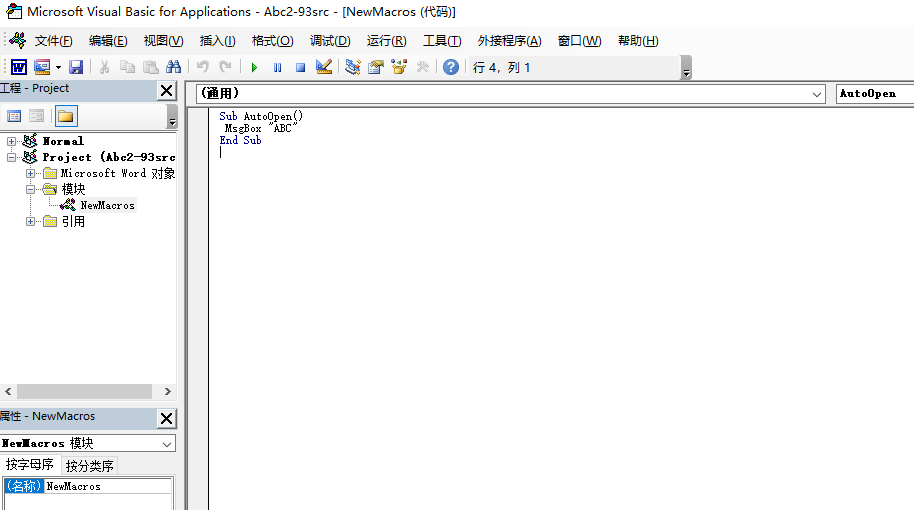Open the AutoOpen procedure dropdown
The image size is (914, 510).
tap(874, 93)
